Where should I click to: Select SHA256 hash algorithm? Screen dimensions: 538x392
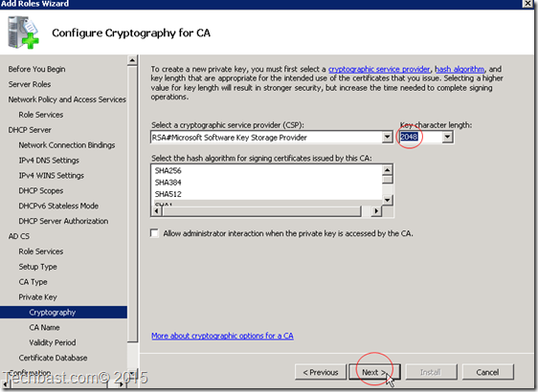click(x=168, y=170)
